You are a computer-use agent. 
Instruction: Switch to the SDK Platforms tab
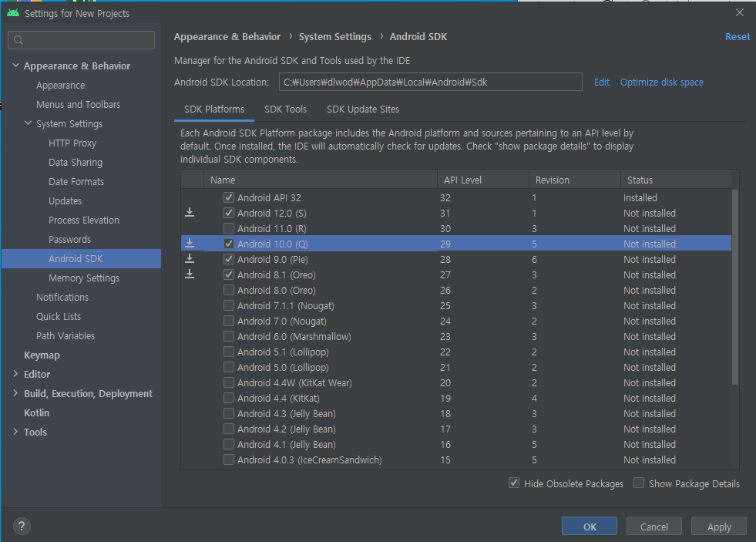214,109
